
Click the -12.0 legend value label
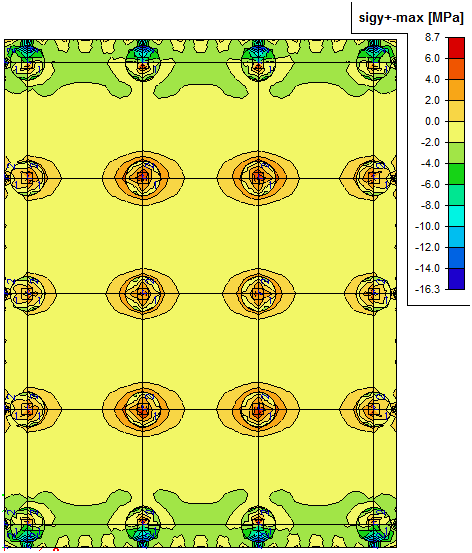click(x=427, y=248)
